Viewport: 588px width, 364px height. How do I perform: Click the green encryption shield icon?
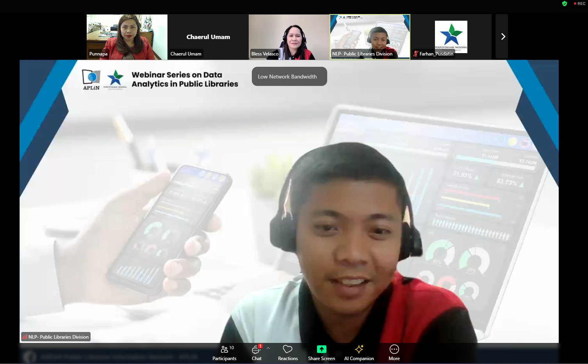click(x=564, y=4)
